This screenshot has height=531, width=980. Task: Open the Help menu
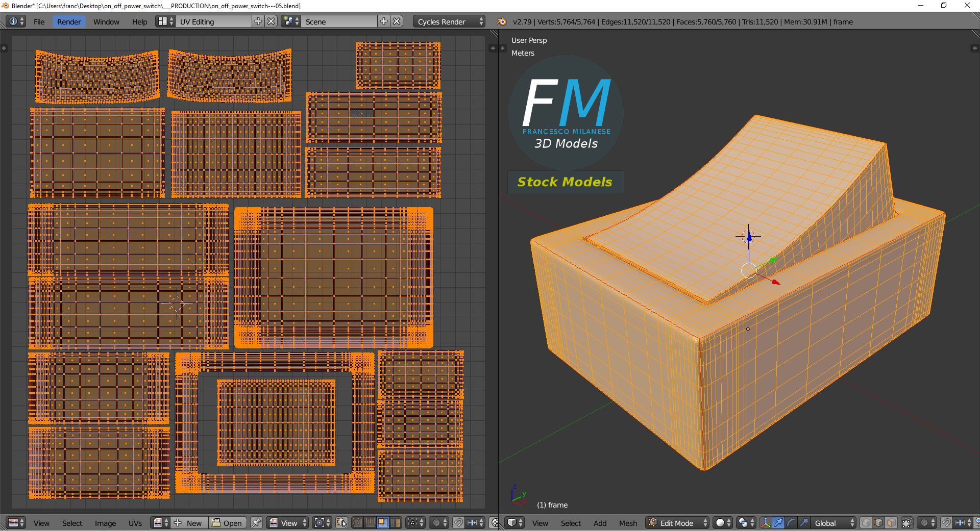click(x=139, y=21)
